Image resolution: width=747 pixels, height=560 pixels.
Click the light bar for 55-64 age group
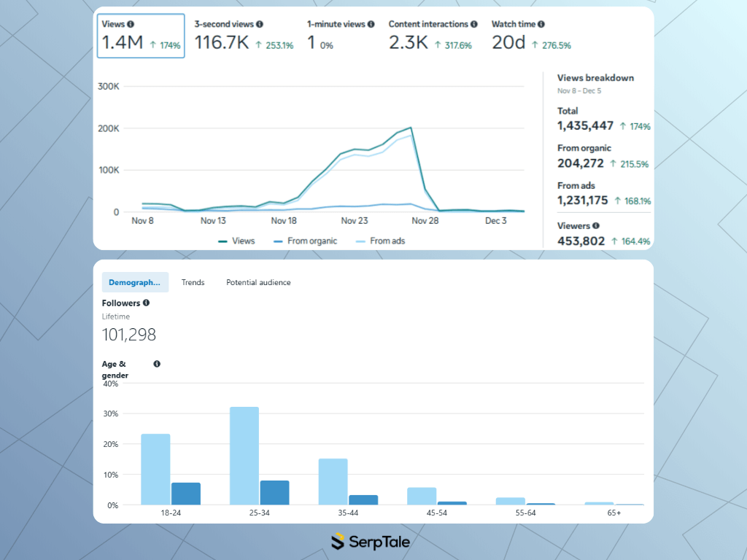click(510, 501)
